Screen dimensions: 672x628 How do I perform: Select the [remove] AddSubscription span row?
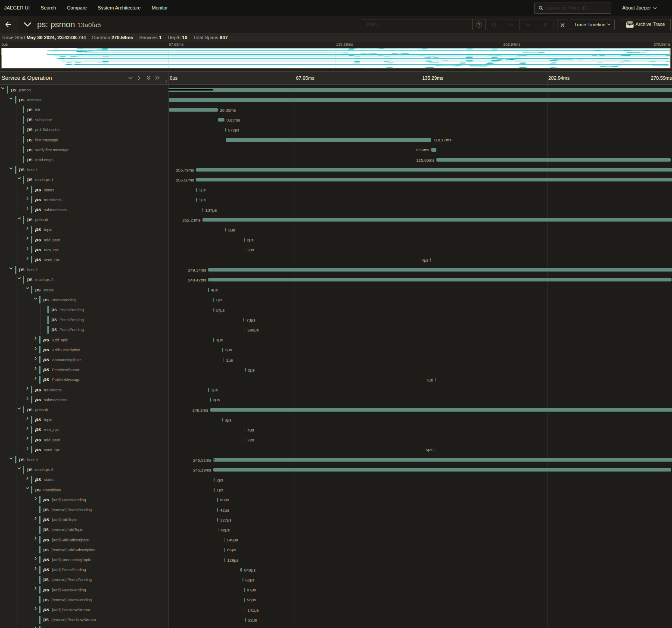103,550
